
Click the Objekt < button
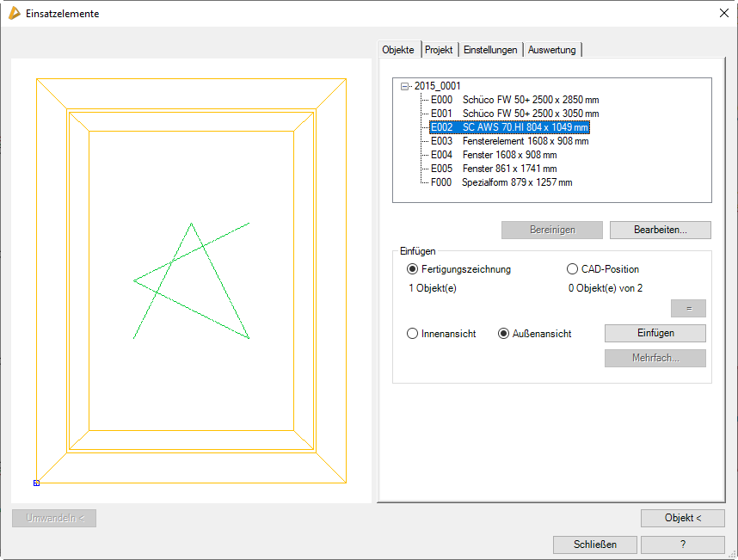coord(682,518)
